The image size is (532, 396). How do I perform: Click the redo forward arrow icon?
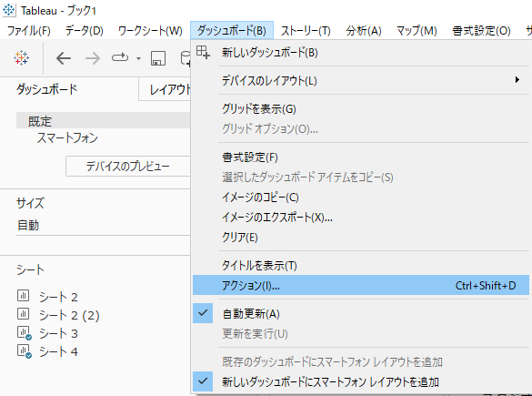click(x=93, y=58)
